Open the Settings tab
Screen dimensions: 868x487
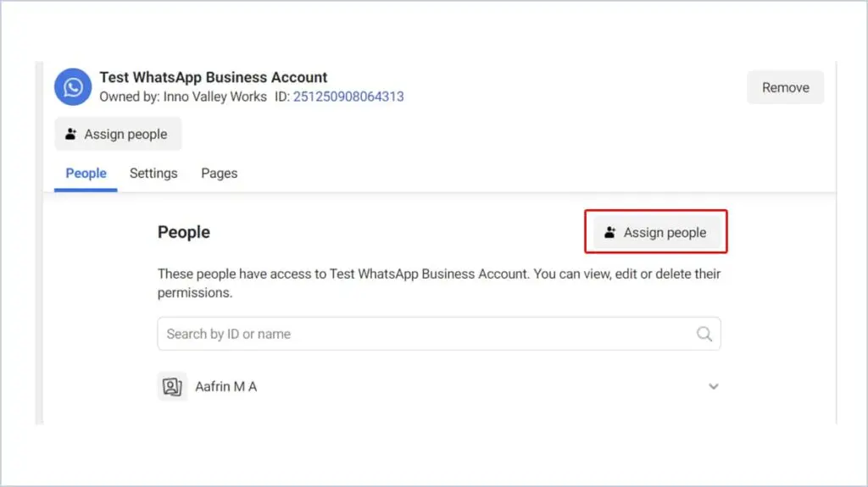click(153, 174)
